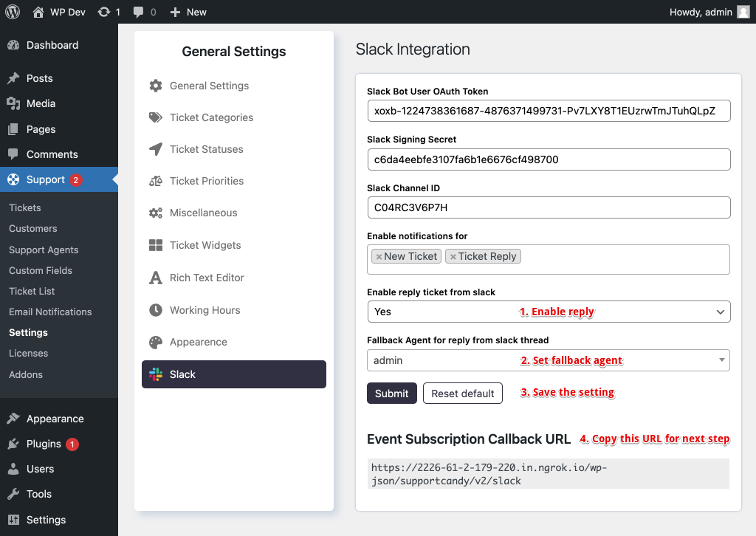This screenshot has height=536, width=756.
Task: Open the comments bubble icon in admin bar
Action: pos(138,12)
